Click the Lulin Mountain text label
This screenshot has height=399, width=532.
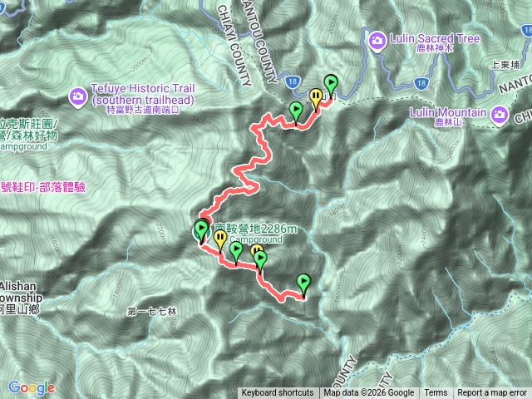pos(448,116)
